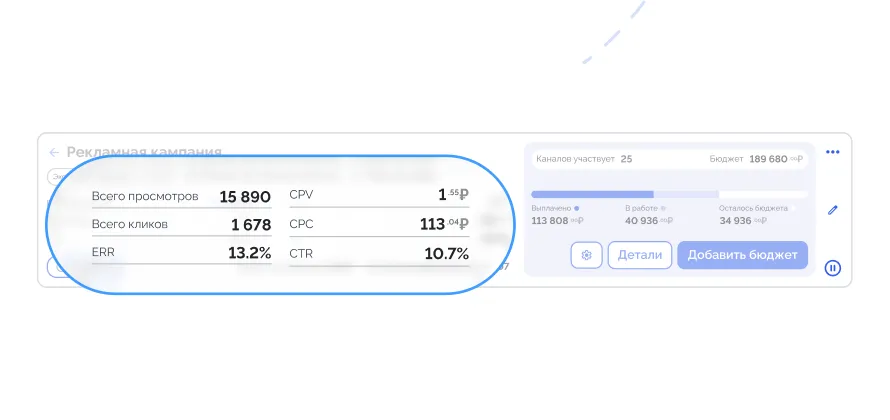Edit the campaign with the pencil icon
The image size is (890, 420).
point(833,210)
